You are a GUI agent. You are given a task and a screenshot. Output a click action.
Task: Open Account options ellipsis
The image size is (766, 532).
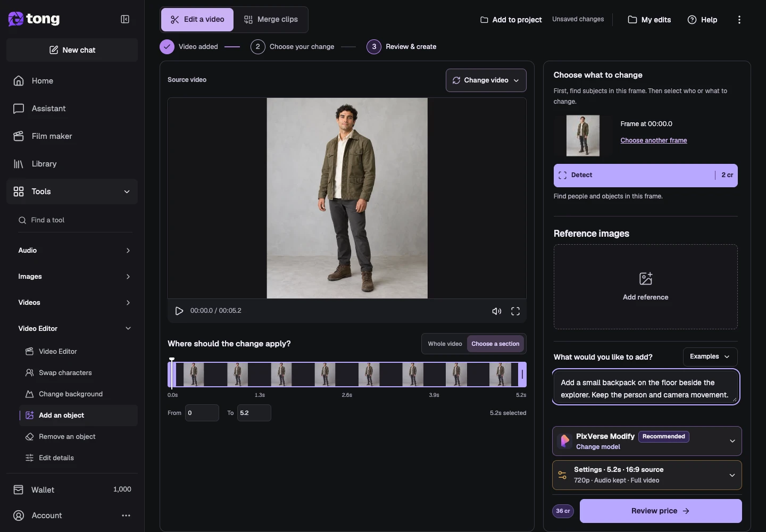pyautogui.click(x=126, y=516)
